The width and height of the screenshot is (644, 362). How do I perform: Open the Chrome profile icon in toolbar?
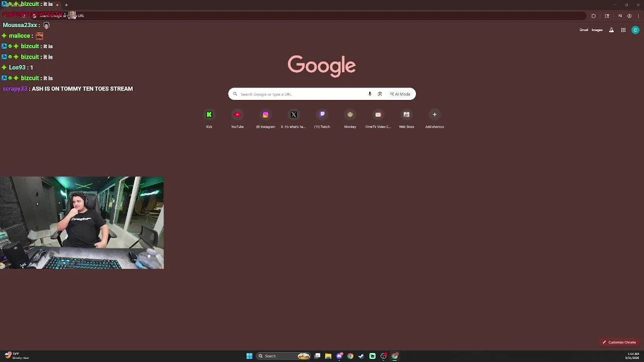629,16
